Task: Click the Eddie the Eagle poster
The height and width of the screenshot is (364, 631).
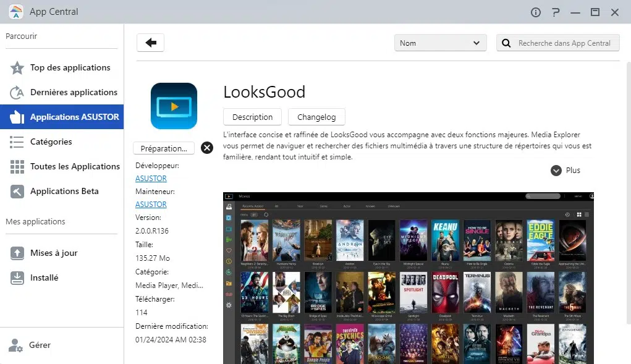Action: tap(540, 240)
